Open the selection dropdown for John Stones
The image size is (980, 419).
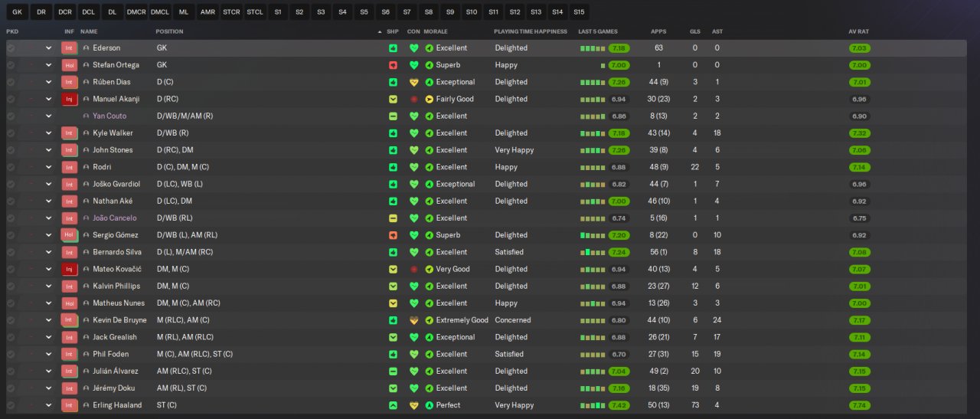(x=48, y=150)
